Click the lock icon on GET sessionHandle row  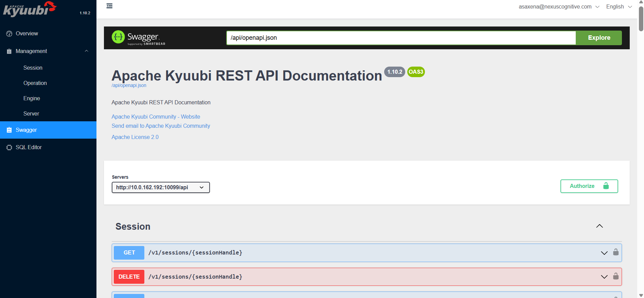click(616, 252)
